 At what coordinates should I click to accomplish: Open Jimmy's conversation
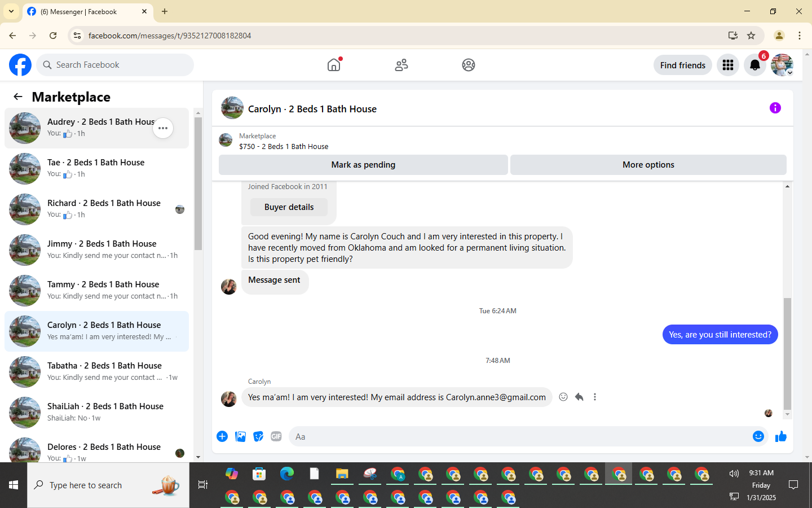(96, 250)
